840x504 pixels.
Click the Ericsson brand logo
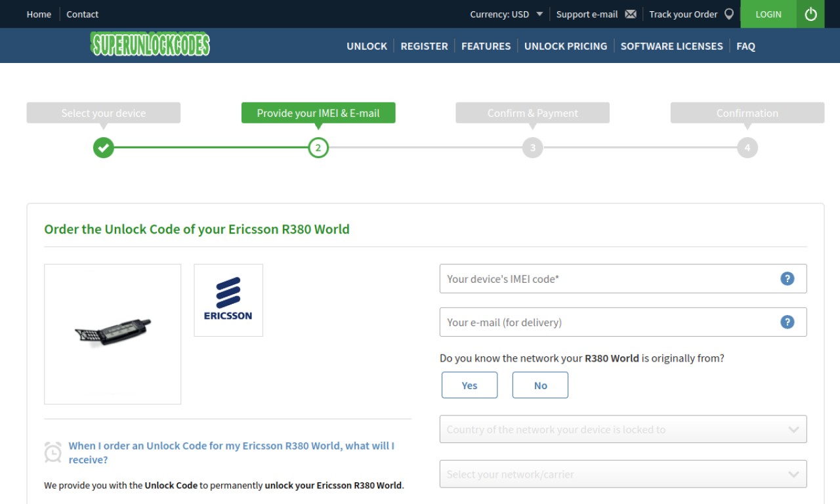click(228, 301)
